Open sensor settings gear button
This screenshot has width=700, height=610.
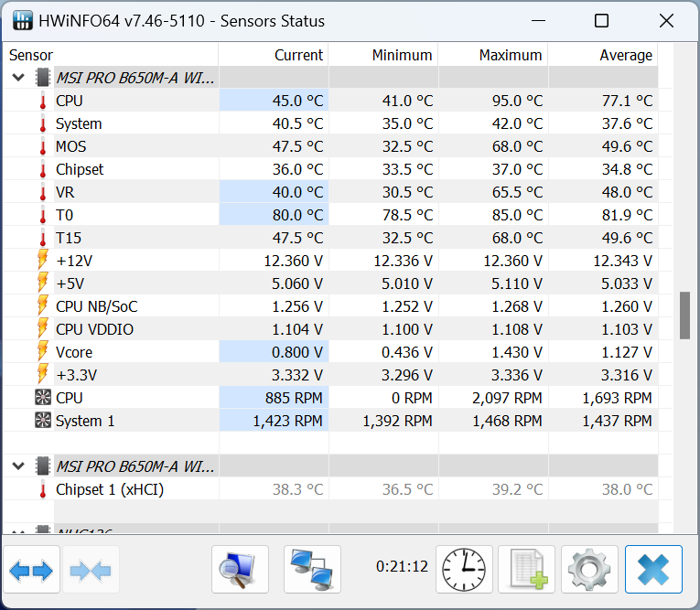(x=588, y=570)
